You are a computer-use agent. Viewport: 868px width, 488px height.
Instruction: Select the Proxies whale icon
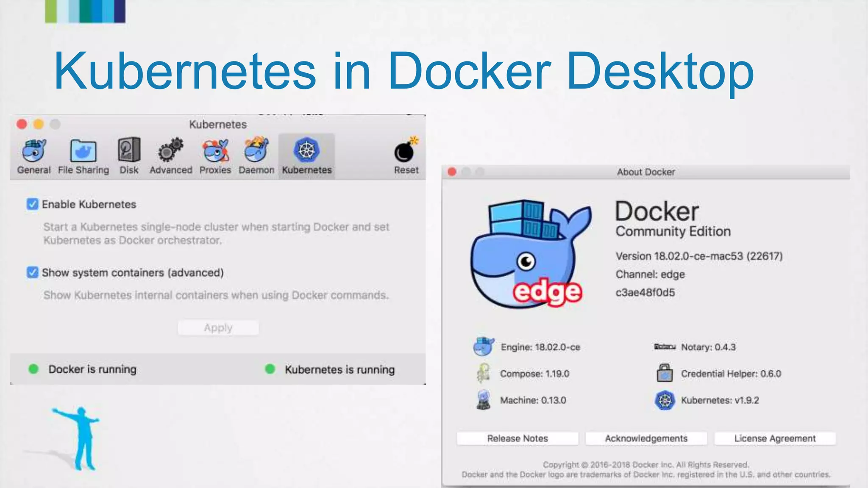click(216, 150)
